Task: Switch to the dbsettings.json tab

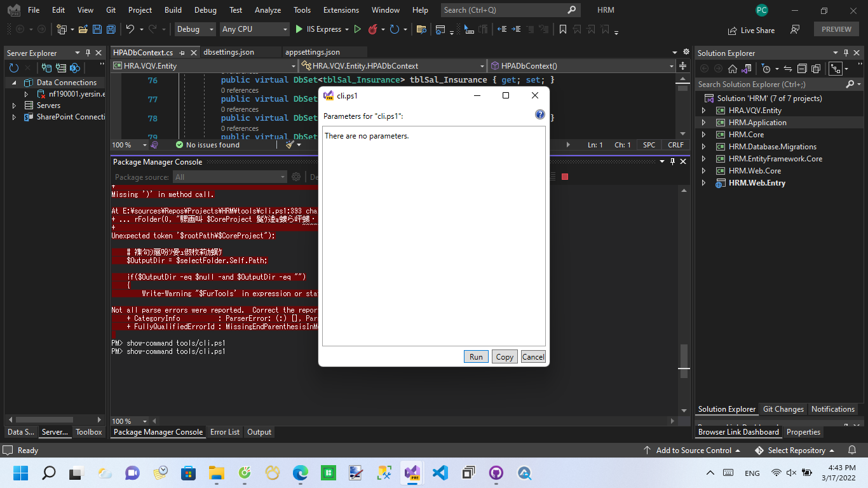Action: (x=229, y=52)
